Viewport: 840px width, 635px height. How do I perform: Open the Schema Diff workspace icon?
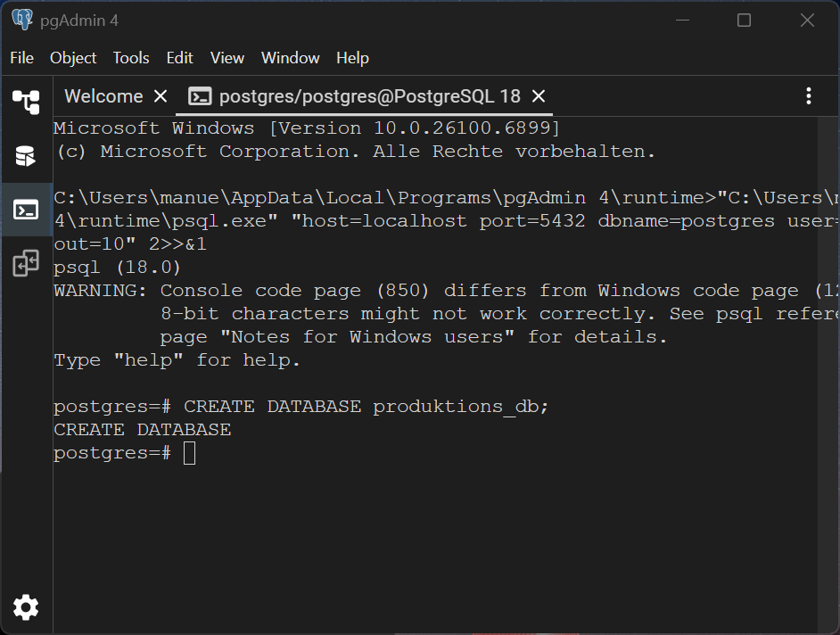[x=26, y=263]
